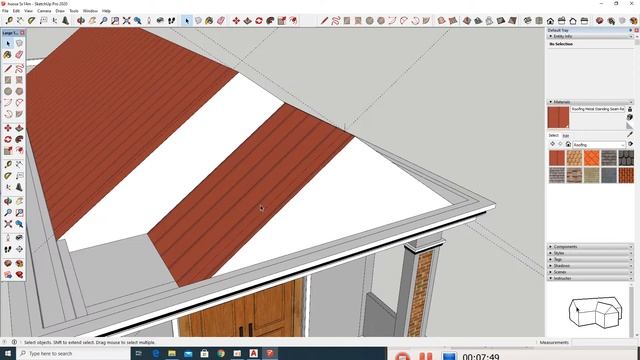Choose the Scale tool in top toolbar

coord(282,20)
